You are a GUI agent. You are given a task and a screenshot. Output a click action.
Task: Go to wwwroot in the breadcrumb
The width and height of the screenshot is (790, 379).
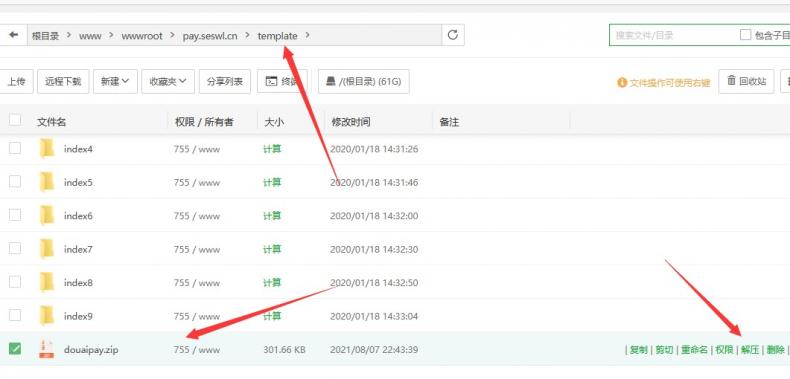(142, 36)
